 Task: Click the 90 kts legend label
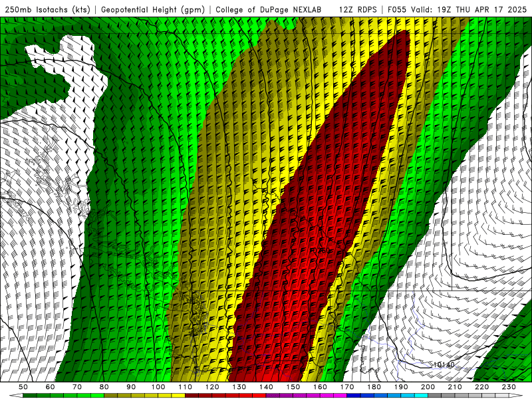point(131,387)
